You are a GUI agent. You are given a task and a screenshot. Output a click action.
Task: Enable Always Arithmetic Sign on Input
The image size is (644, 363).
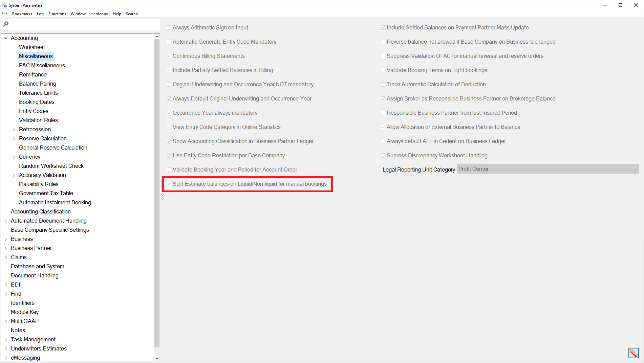pyautogui.click(x=169, y=27)
